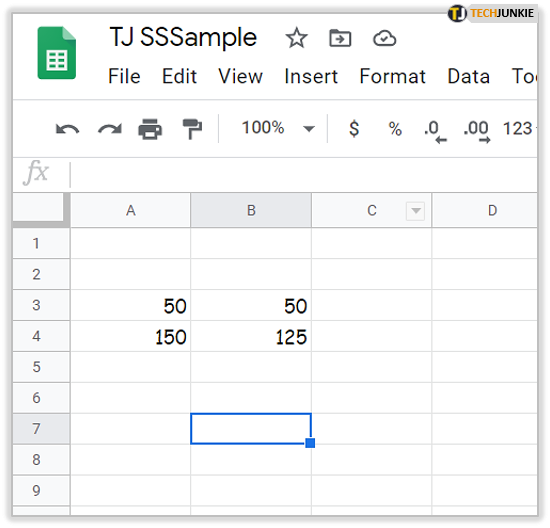Image resolution: width=550 pixels, height=528 pixels.
Task: Open the 100% zoom dropdown
Action: point(278,128)
